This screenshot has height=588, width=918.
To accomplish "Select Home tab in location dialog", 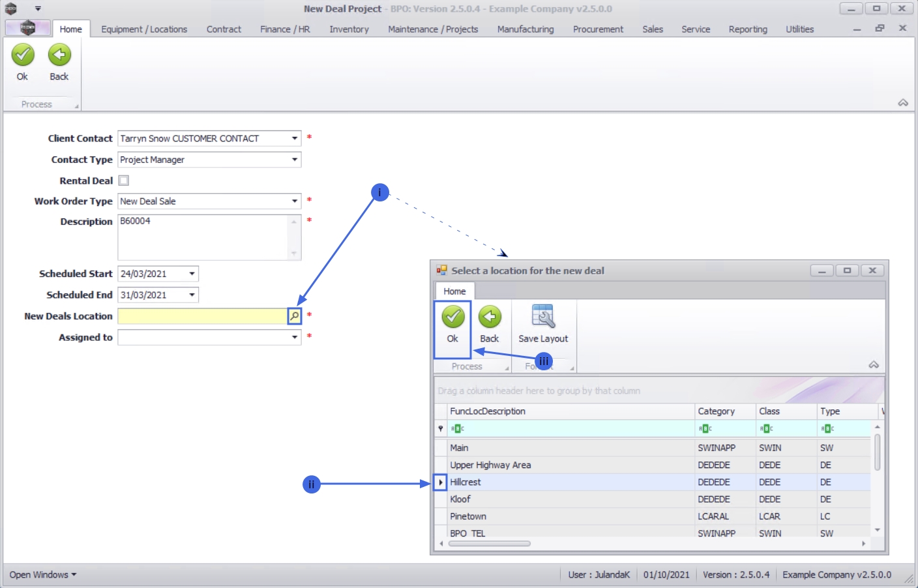I will pyautogui.click(x=454, y=291).
